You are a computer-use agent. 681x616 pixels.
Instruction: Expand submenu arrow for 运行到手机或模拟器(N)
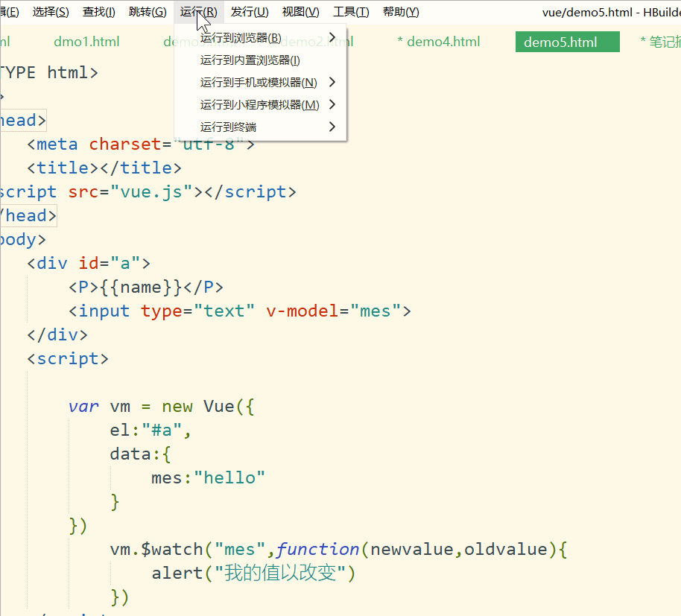pyautogui.click(x=332, y=82)
